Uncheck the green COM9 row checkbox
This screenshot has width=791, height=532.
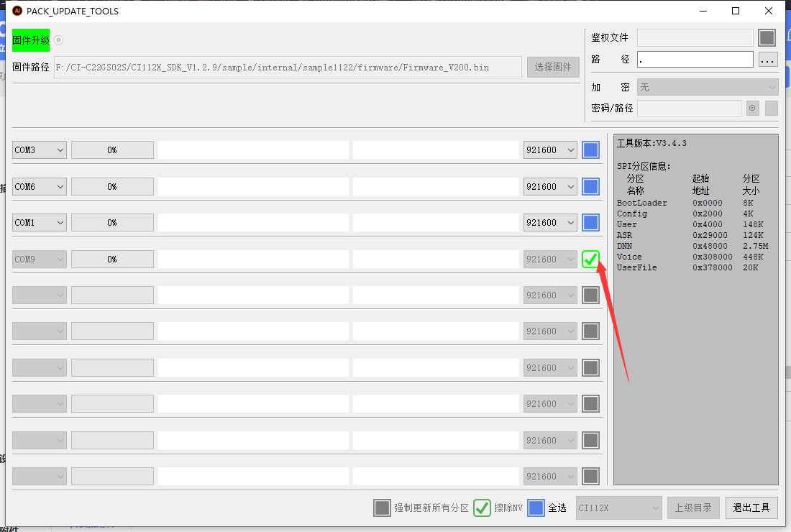click(x=590, y=260)
